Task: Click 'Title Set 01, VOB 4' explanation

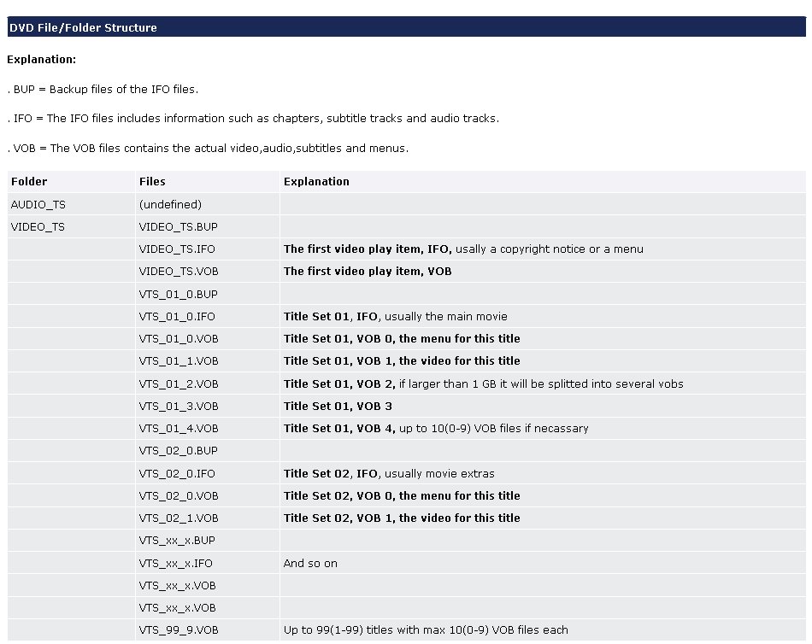Action: tap(436, 428)
